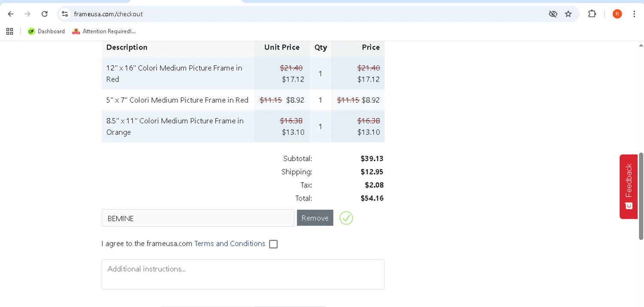Open the Chrome profile avatar
The image size is (644, 307).
click(x=617, y=14)
